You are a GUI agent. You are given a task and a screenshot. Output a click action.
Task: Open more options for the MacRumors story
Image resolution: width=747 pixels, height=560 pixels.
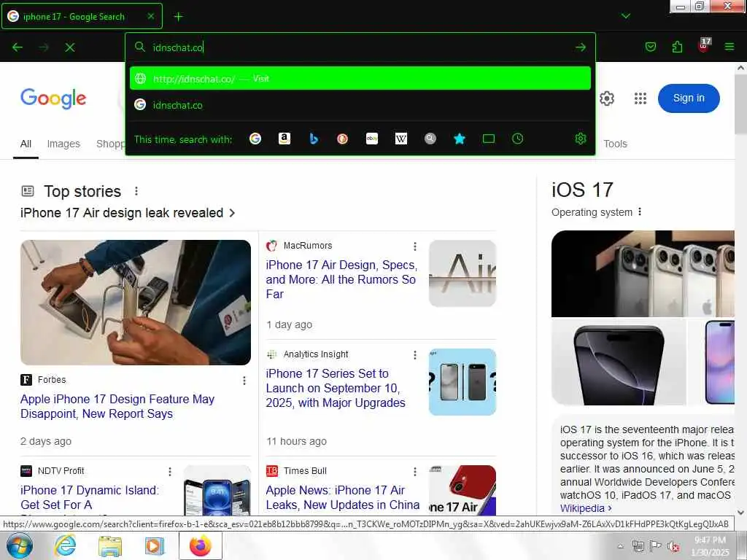(x=415, y=246)
